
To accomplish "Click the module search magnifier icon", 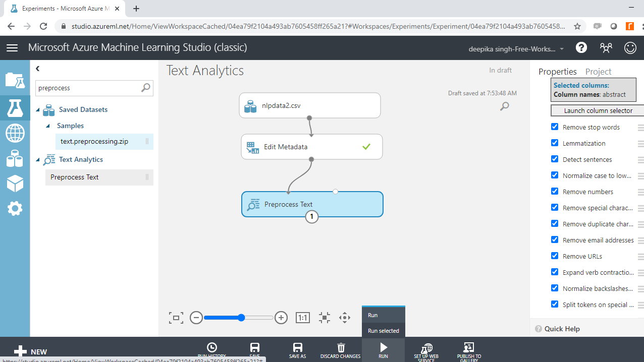I will coord(145,88).
